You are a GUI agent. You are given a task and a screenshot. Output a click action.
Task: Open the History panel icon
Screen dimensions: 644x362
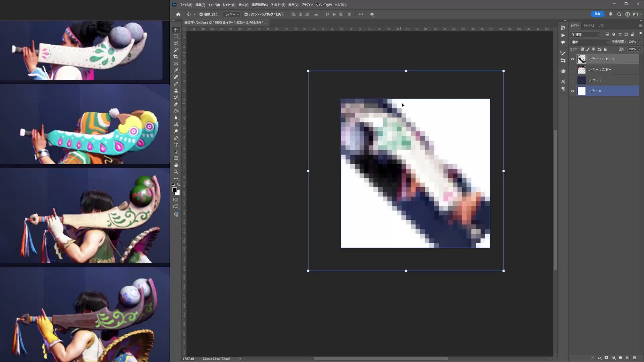[x=563, y=28]
